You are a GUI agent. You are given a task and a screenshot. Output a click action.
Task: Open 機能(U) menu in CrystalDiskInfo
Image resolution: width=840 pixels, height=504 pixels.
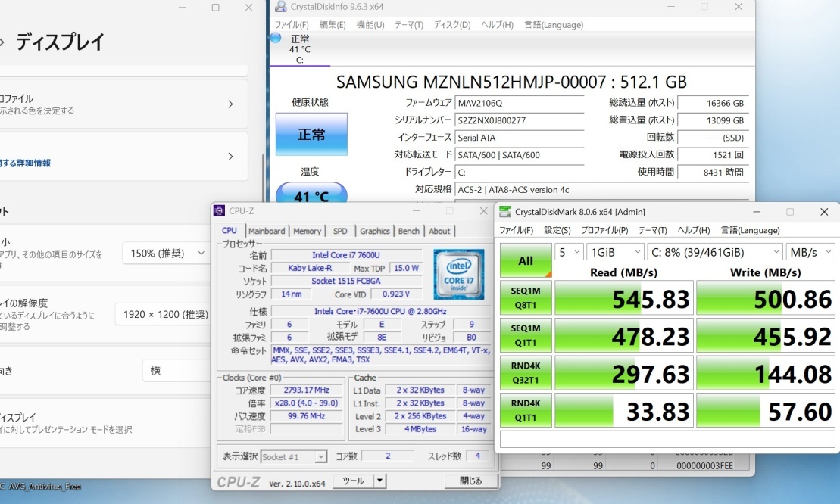tap(370, 25)
